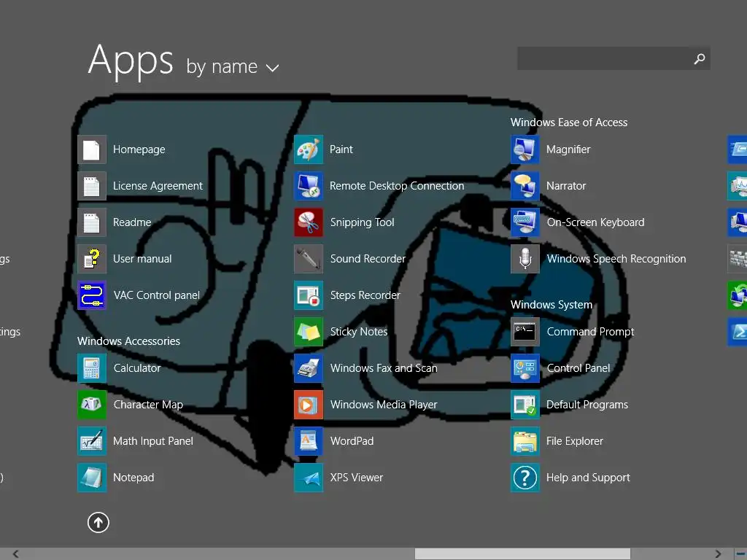Click the chevron next to 'by name'
This screenshot has width=747, height=560.
(272, 68)
